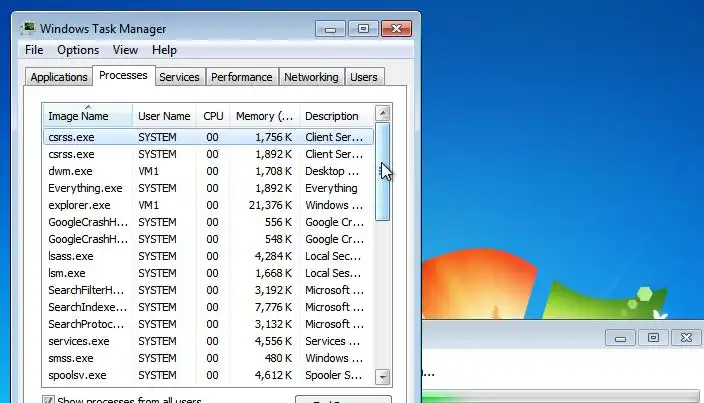
Task: Switch to the Services tab
Action: point(179,77)
